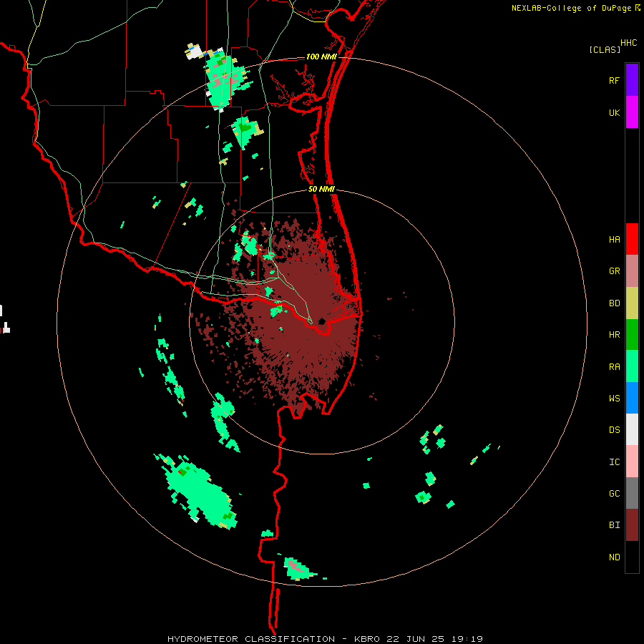Click the [CLAS] units label
The height and width of the screenshot is (644, 644).
(x=605, y=50)
